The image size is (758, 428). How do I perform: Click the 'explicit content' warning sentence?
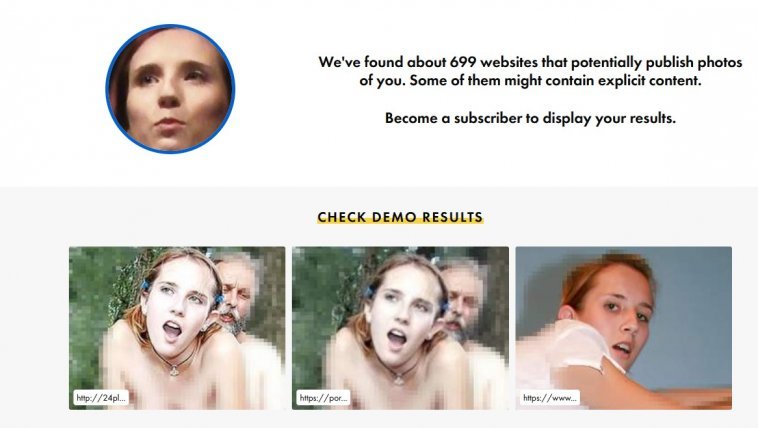(x=555, y=80)
